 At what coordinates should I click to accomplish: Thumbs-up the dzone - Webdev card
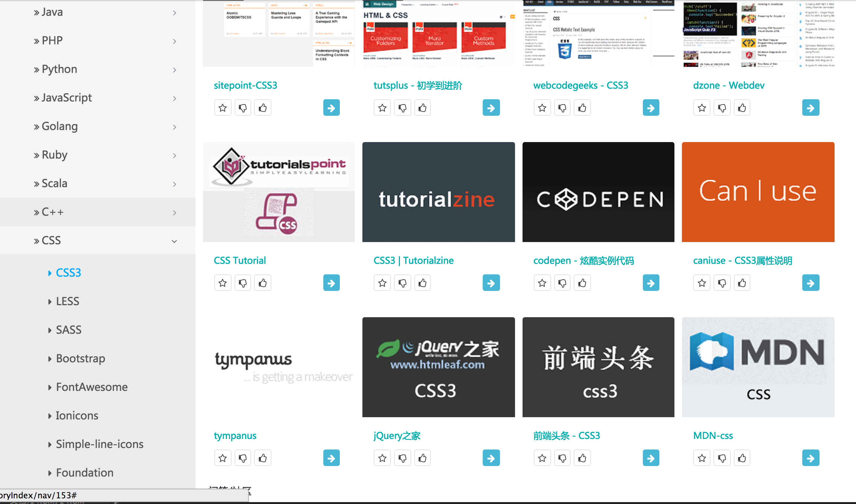coord(742,108)
